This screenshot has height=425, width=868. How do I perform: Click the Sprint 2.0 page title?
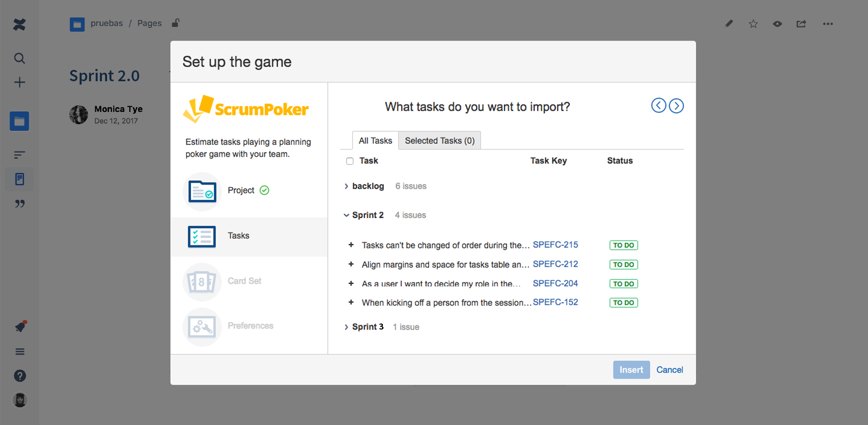(104, 76)
